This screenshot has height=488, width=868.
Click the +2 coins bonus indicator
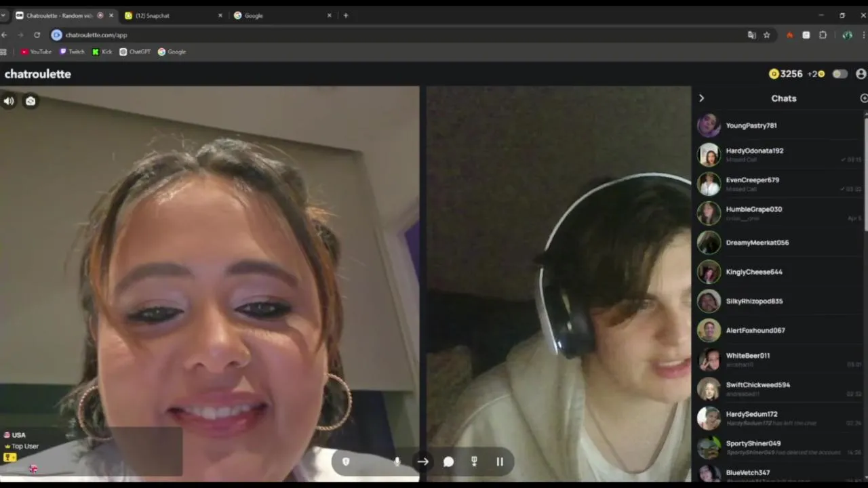tap(816, 74)
